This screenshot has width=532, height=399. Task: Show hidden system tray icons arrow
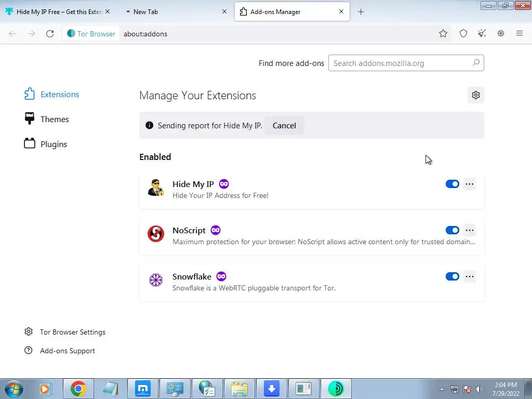pos(442,389)
